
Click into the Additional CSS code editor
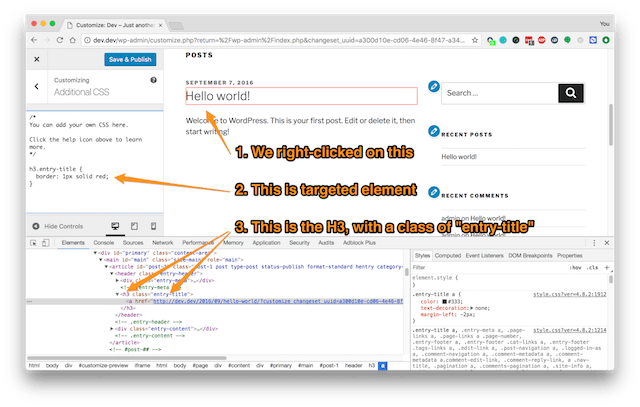click(x=94, y=162)
